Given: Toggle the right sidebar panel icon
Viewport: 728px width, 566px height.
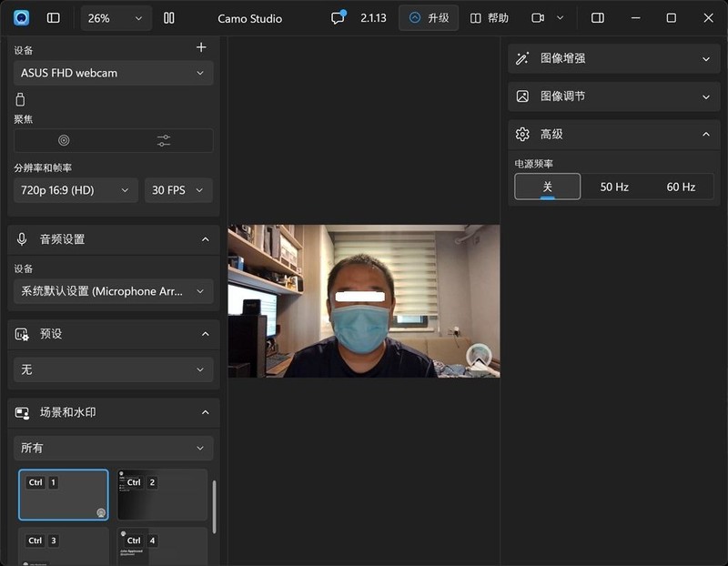Looking at the screenshot, I should click(x=598, y=18).
